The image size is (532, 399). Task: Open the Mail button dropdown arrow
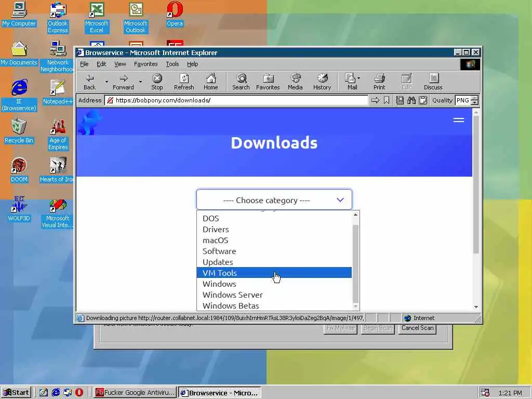point(359,78)
